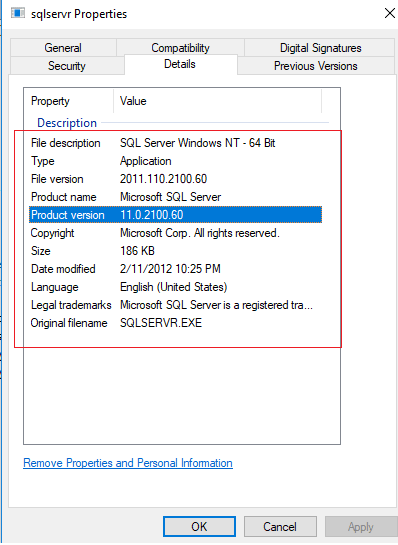This screenshot has height=545, width=398.
Task: Select the Legal trademarks row
Action: 176,305
